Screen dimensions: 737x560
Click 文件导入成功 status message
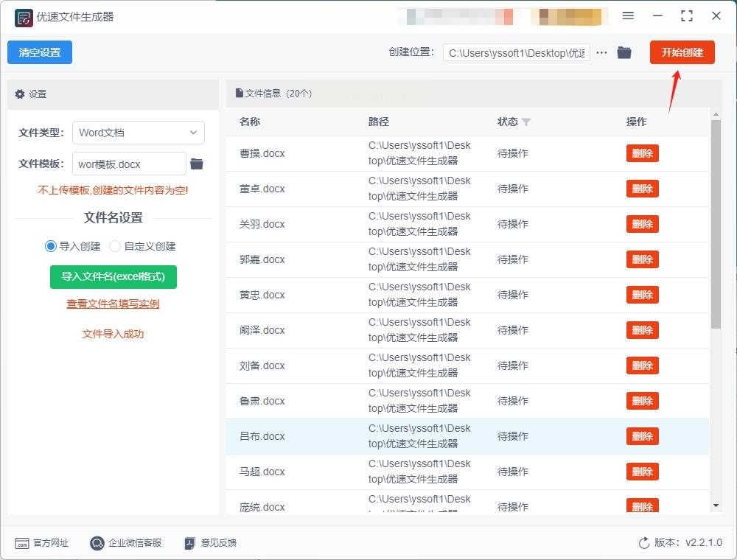pos(113,334)
